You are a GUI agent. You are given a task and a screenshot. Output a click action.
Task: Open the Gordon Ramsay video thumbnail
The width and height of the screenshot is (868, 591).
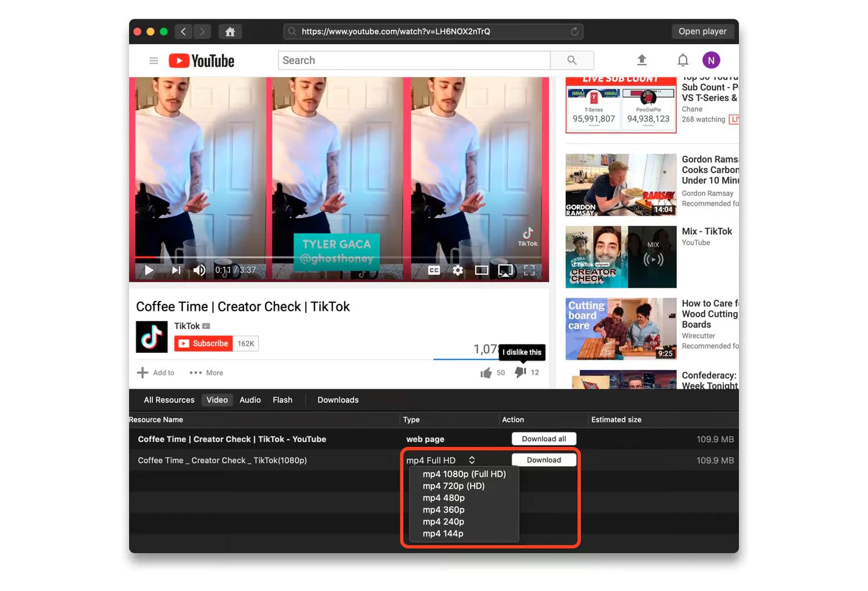point(620,185)
